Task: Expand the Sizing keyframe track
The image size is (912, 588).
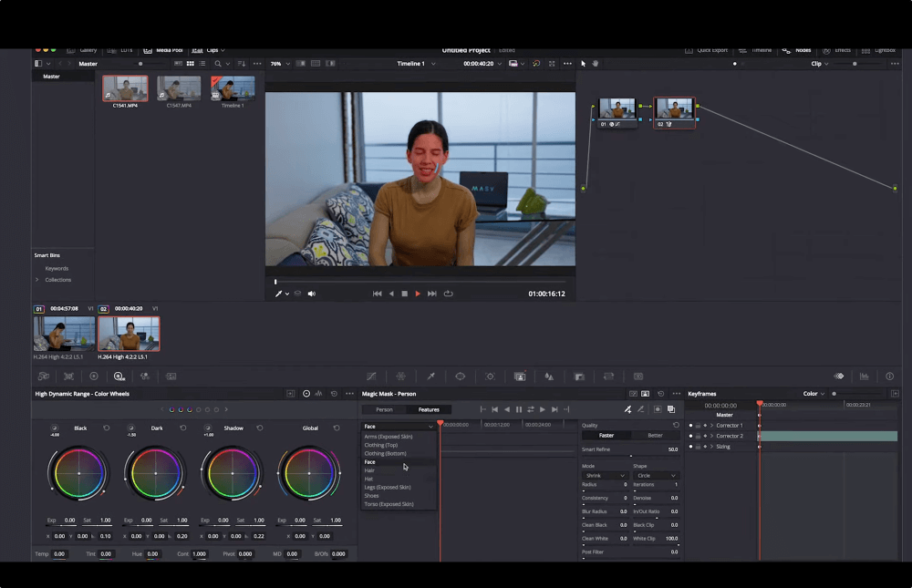Action: point(711,447)
